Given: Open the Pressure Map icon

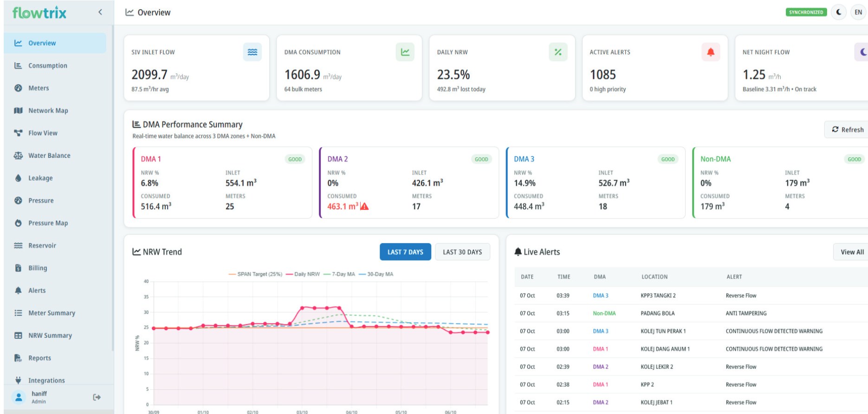Looking at the screenshot, I should pyautogui.click(x=18, y=223).
